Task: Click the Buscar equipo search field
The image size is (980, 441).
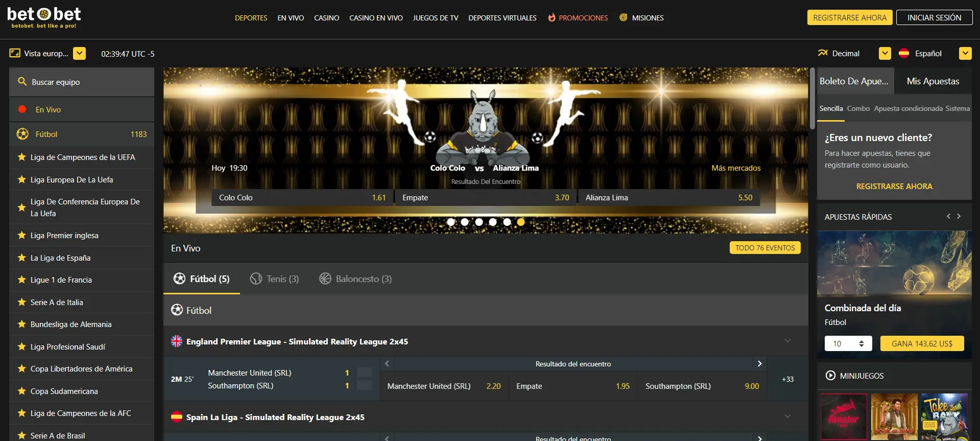Action: pos(82,82)
